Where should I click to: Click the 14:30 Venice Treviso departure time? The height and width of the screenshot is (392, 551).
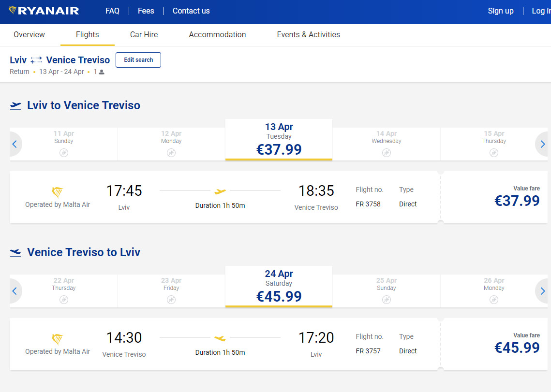(x=124, y=337)
